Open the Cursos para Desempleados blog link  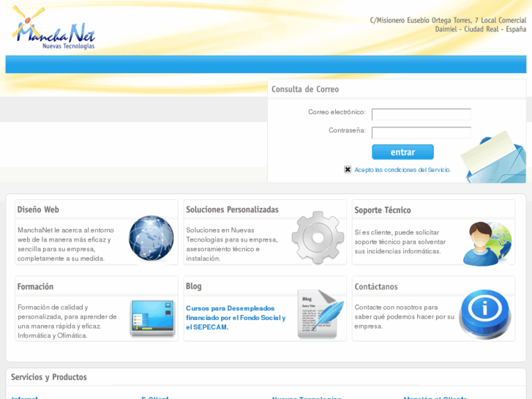(x=236, y=318)
